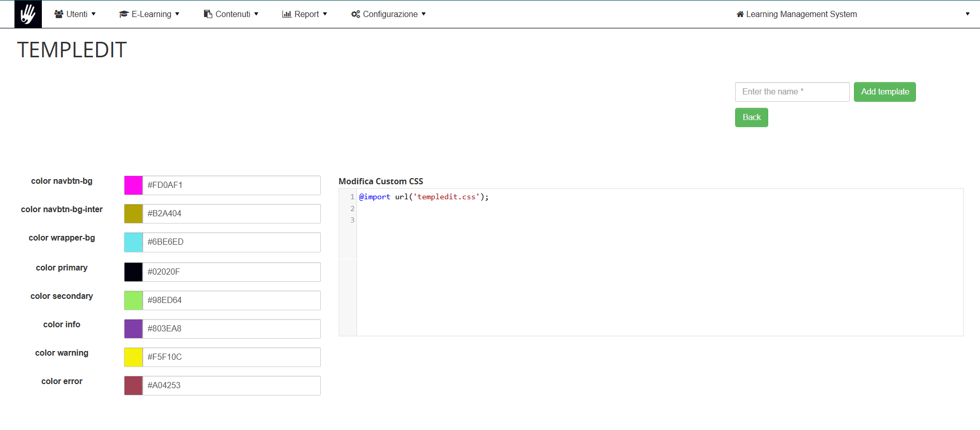This screenshot has width=980, height=430.
Task: Expand the Configurazione dropdown arrow
Action: click(x=424, y=14)
